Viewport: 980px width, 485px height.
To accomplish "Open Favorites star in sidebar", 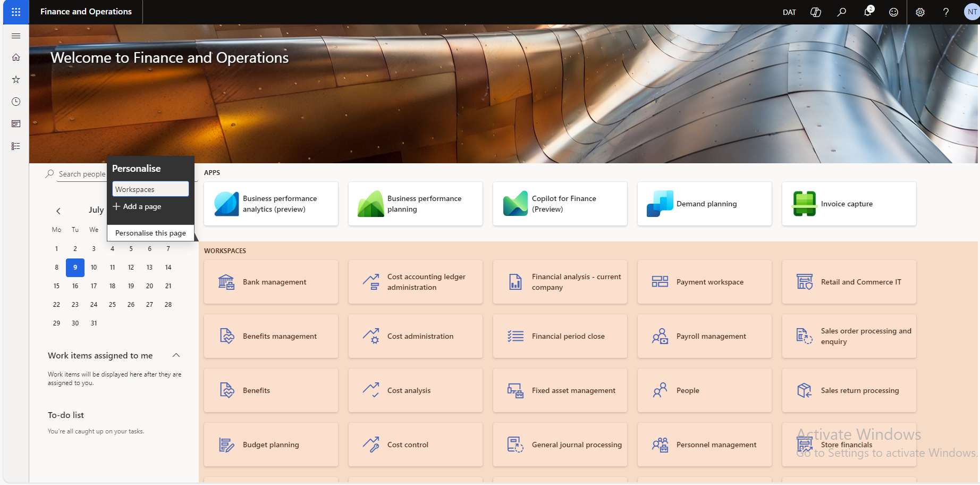I will [x=16, y=79].
